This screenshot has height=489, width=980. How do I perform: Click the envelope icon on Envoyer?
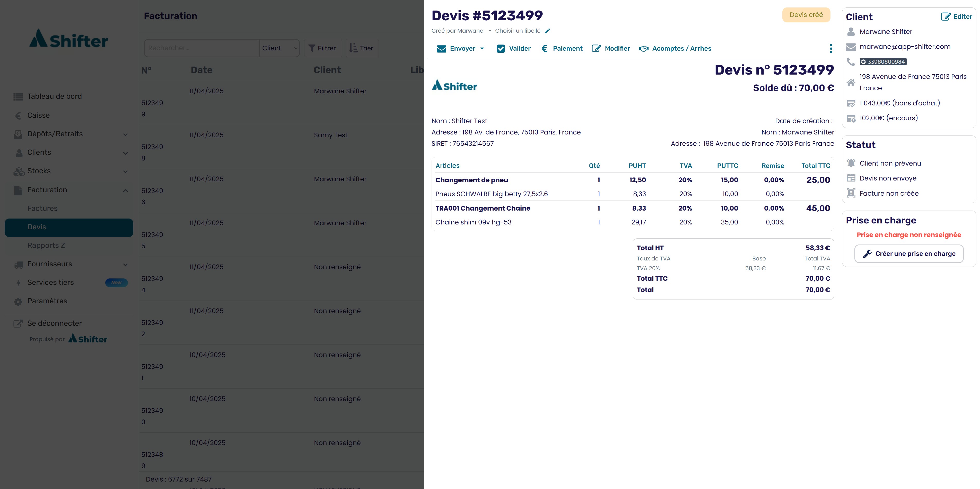pos(441,49)
